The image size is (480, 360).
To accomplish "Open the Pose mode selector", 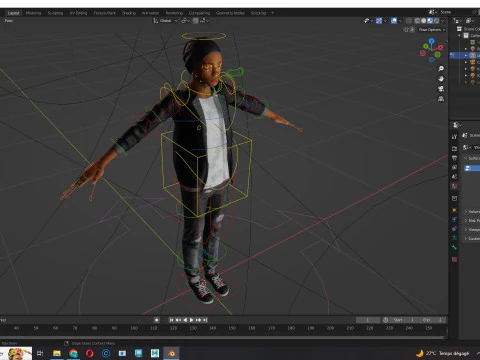I will pyautogui.click(x=9, y=21).
